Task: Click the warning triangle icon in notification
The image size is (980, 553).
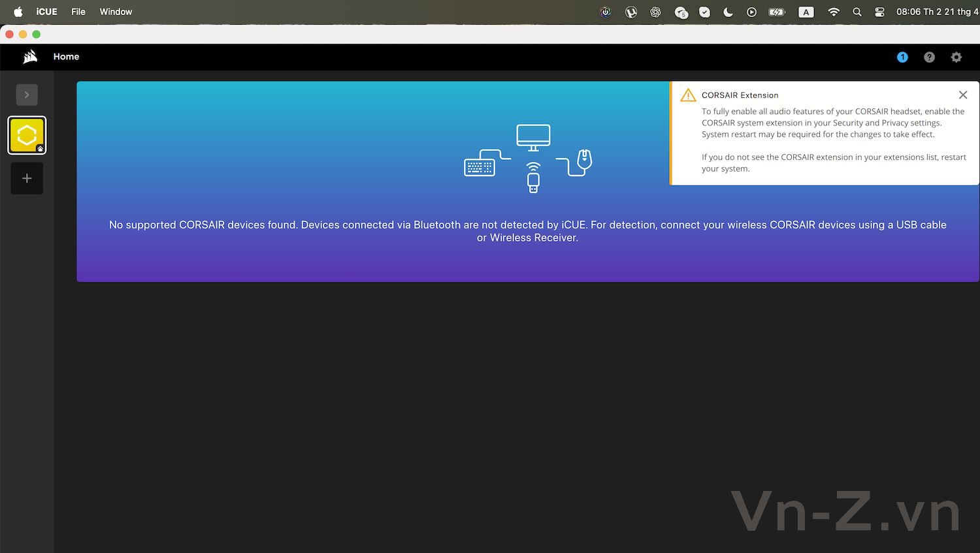Action: [688, 95]
